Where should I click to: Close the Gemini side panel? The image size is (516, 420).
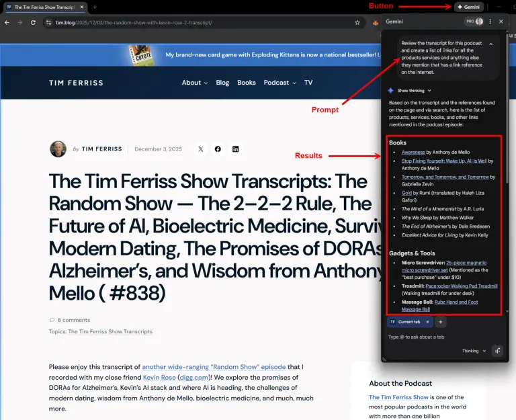pyautogui.click(x=501, y=22)
